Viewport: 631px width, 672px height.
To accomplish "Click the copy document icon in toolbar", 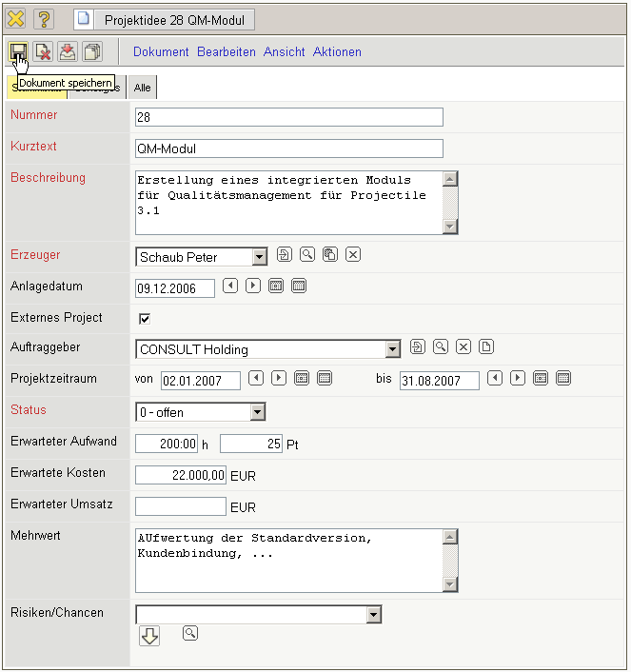I will click(x=92, y=51).
